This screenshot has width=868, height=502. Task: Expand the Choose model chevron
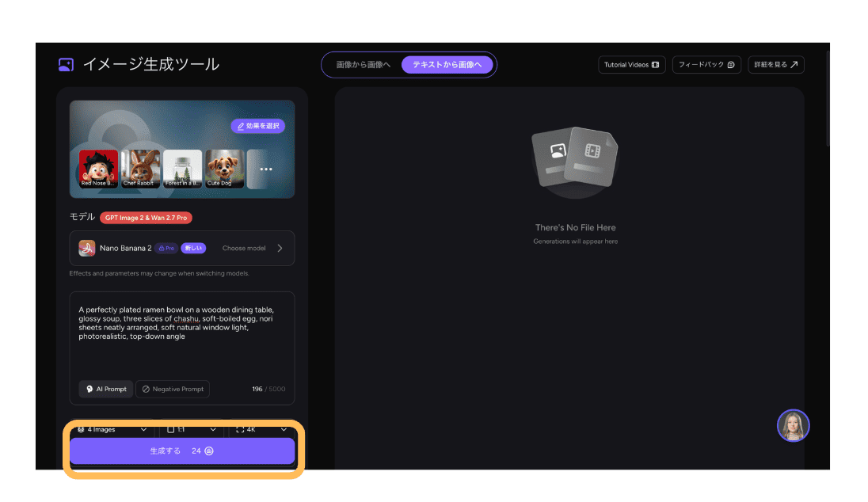(x=280, y=248)
